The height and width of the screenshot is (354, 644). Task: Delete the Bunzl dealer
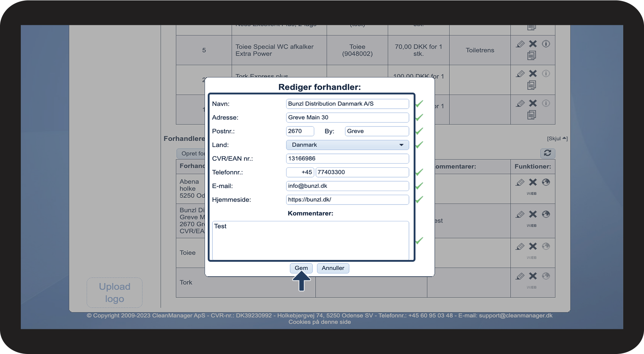click(533, 214)
